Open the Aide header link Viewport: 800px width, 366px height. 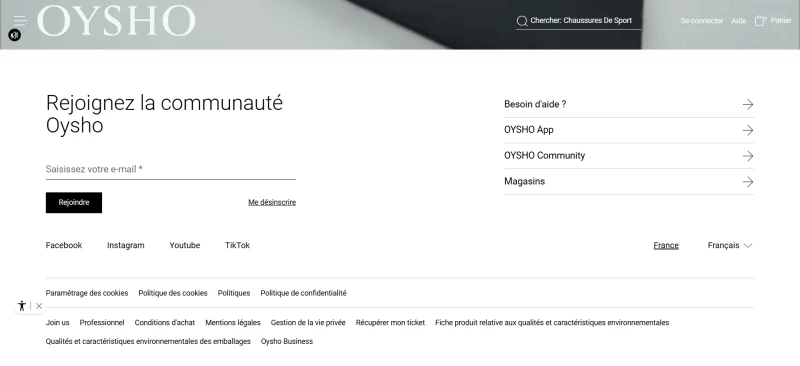739,21
